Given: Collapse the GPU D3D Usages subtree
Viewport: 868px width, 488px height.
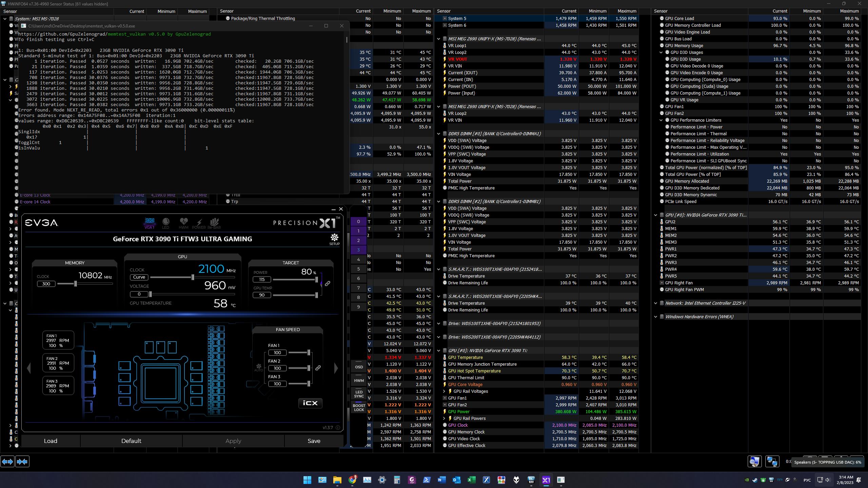Looking at the screenshot, I should click(x=661, y=53).
